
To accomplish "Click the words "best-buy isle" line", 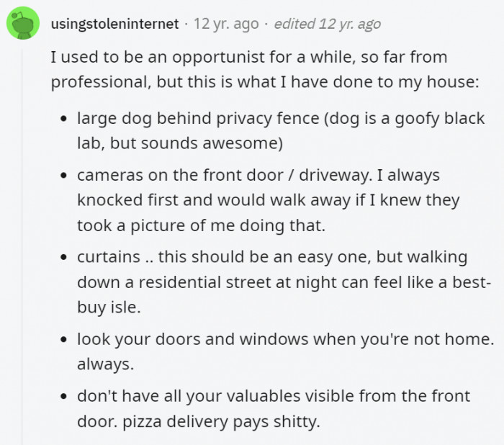I will point(109,307).
